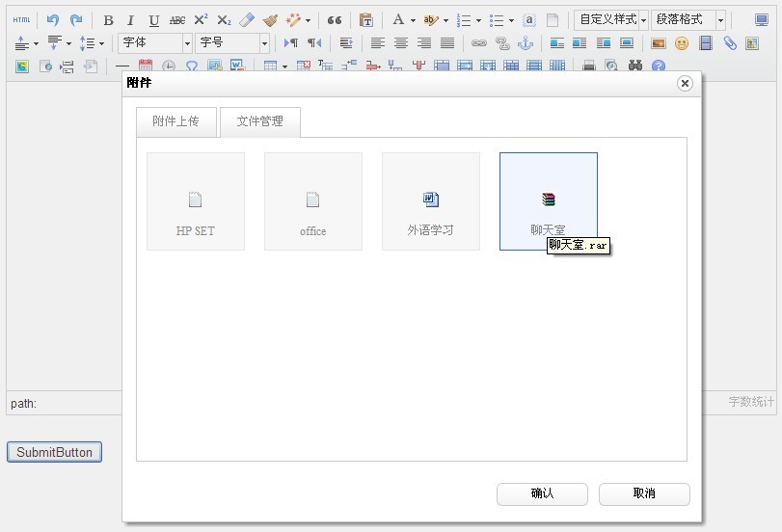Set left-to-right text direction
Image resolution: width=782 pixels, height=532 pixels.
[x=291, y=42]
